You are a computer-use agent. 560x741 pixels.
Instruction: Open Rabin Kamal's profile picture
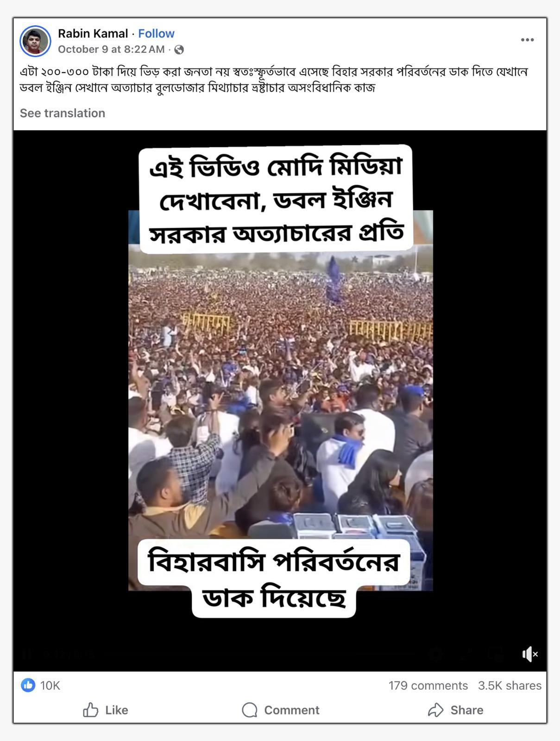(35, 41)
